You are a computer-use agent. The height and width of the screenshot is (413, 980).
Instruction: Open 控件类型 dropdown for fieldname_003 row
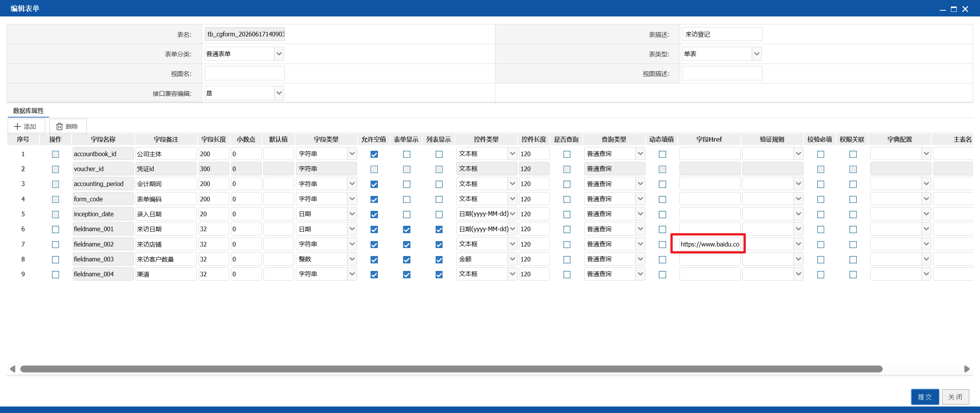coord(486,259)
